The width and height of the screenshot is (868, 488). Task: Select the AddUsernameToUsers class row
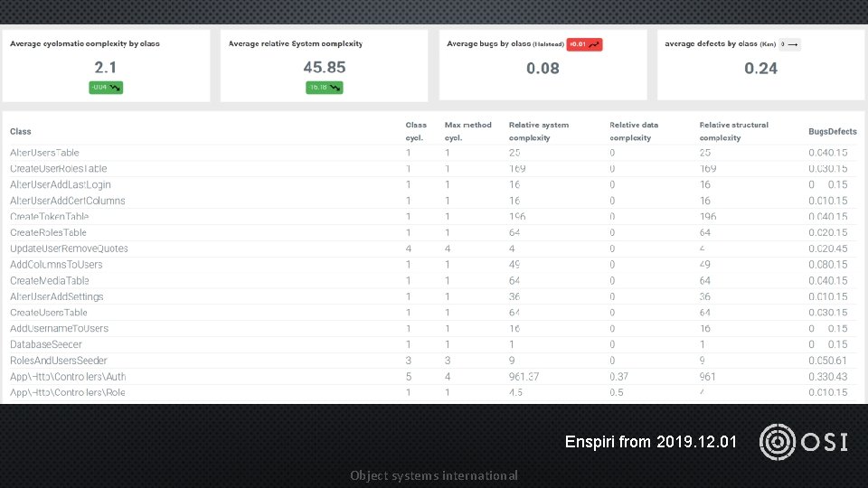[433, 329]
